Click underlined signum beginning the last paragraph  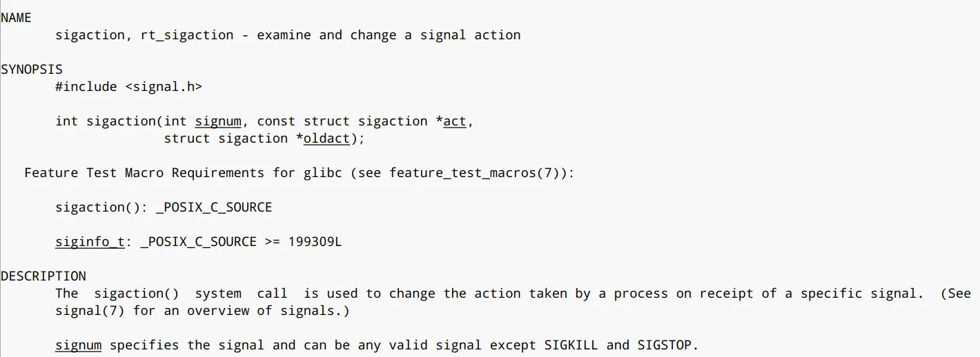coord(78,345)
